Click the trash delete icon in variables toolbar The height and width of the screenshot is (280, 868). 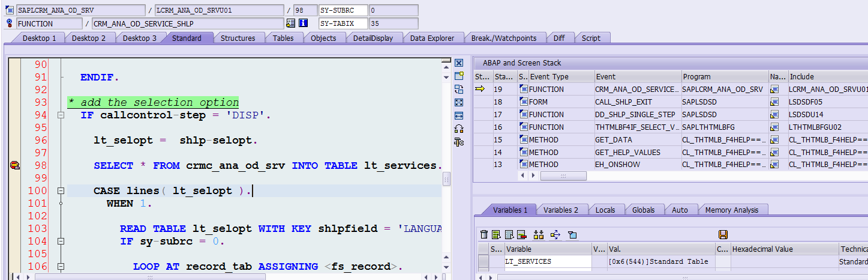click(x=484, y=234)
